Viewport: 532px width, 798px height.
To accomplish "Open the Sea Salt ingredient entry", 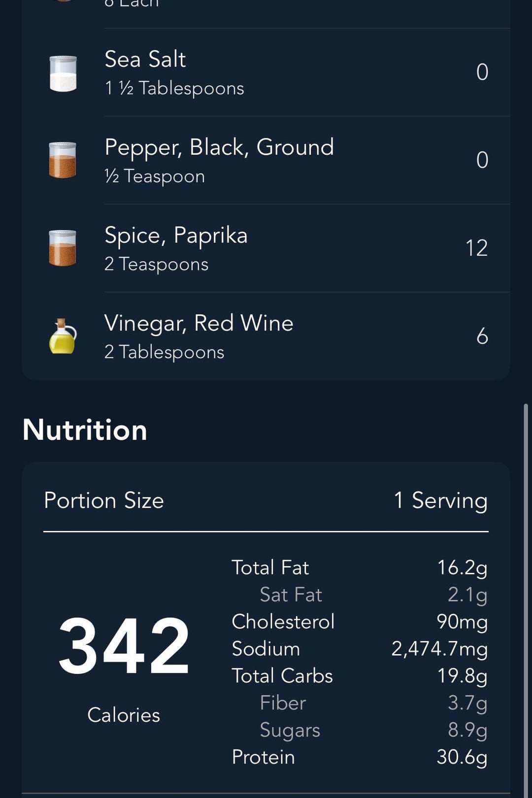I will point(266,72).
